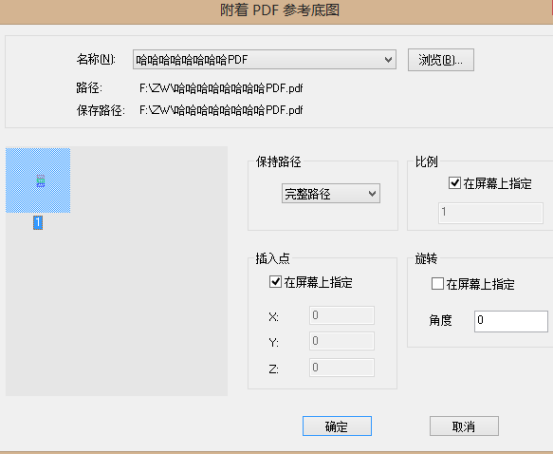Expand the 完整路径 path type dropdown
Viewport: 554px width, 454px height.
pyautogui.click(x=331, y=193)
